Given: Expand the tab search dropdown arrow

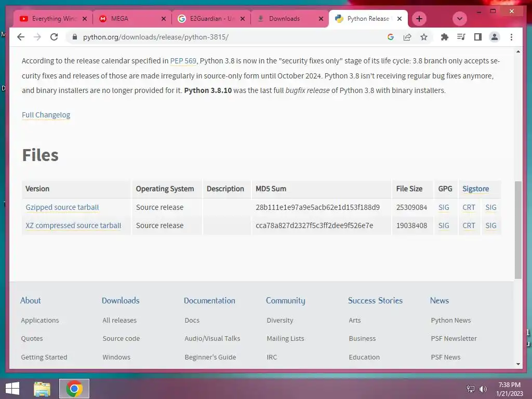Looking at the screenshot, I should pos(460,19).
